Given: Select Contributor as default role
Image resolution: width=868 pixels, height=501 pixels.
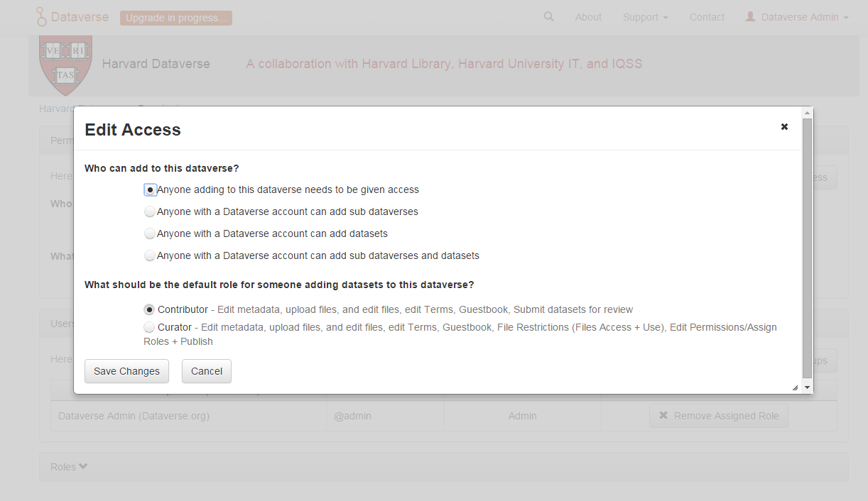Looking at the screenshot, I should 149,309.
